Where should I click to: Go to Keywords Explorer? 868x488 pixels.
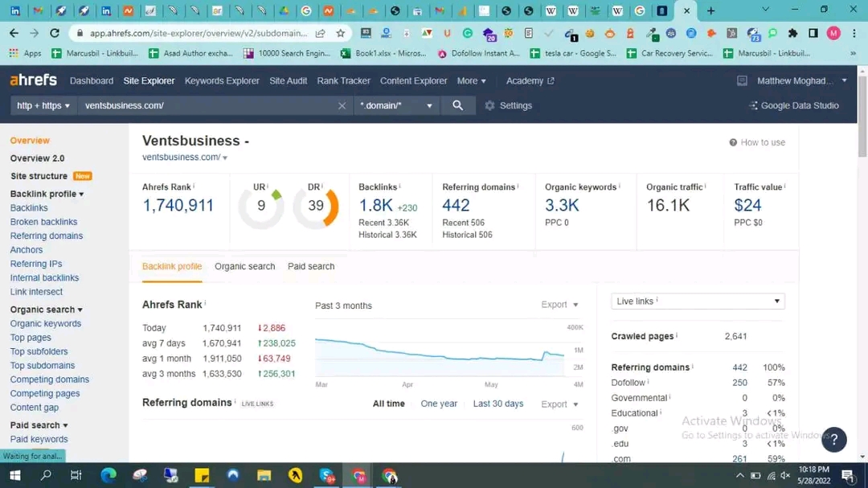point(222,81)
